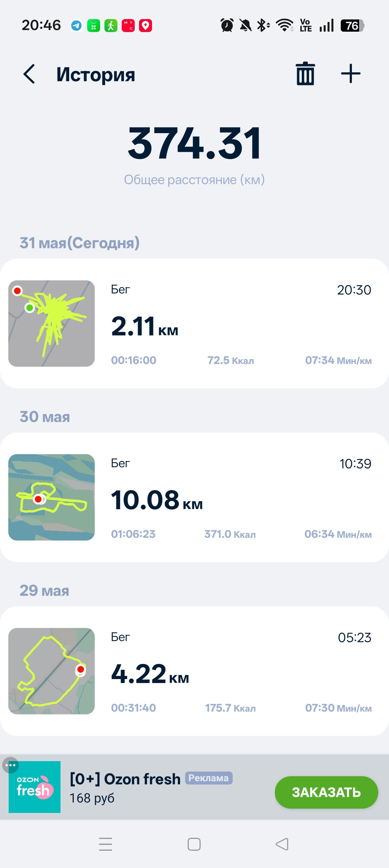View the 30 мая run map thumbnail
Image resolution: width=389 pixels, height=868 pixels.
click(x=52, y=497)
